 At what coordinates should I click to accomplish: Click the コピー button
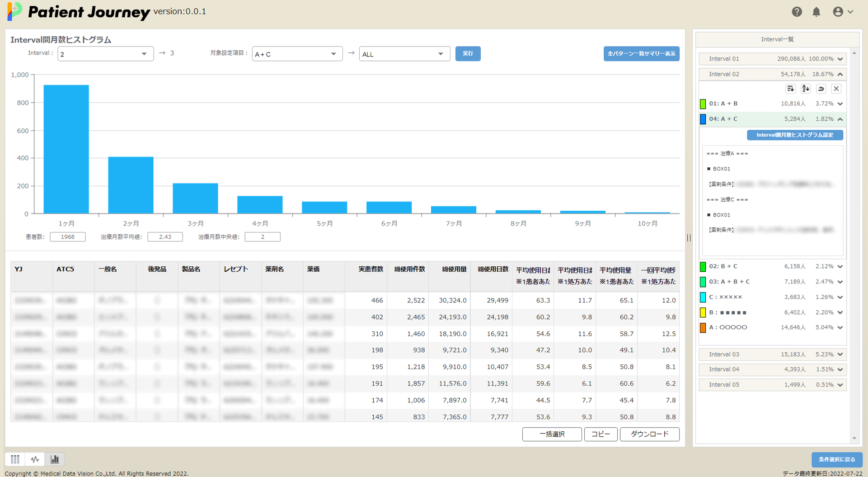601,434
